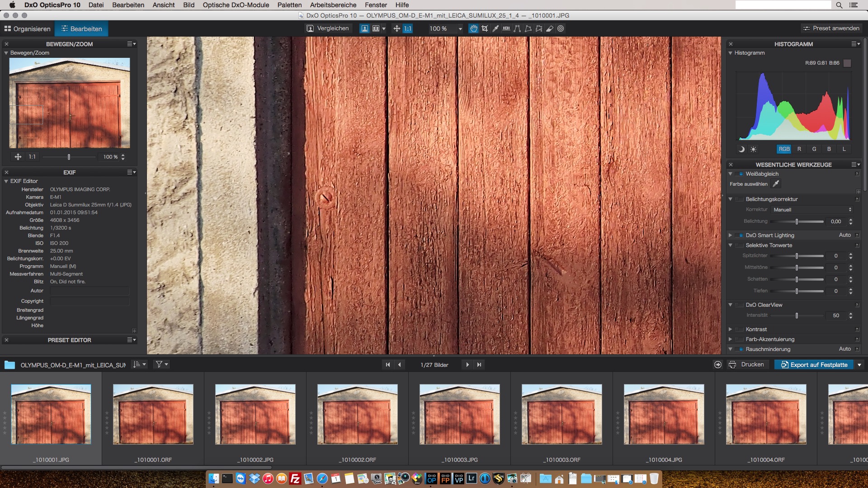Select the horizon straighten tool
Viewport: 868px width, 488px height.
pyautogui.click(x=506, y=28)
